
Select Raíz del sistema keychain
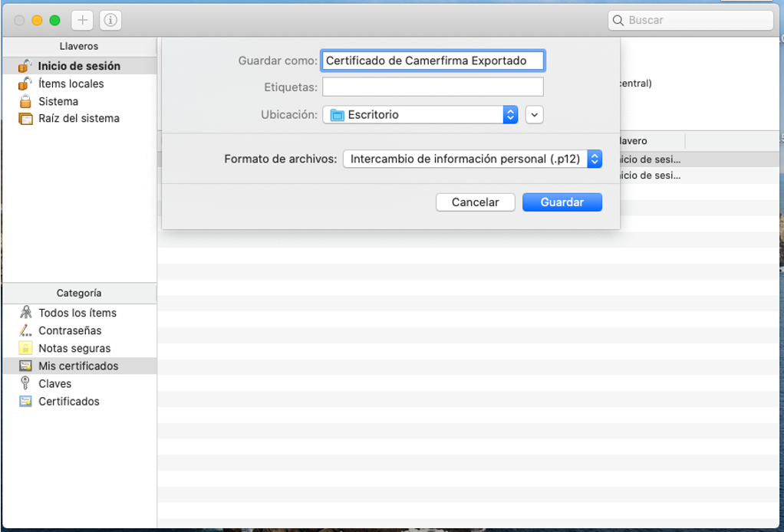[x=80, y=118]
